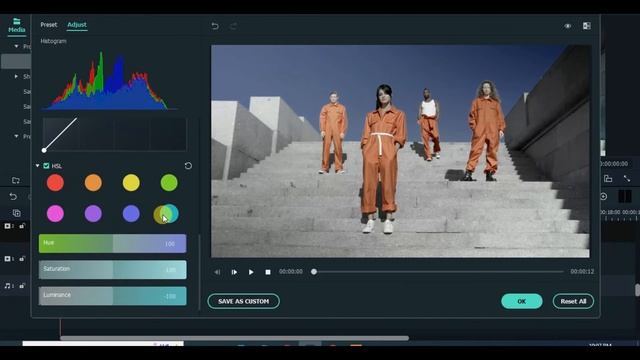Click the previous frame button
The width and height of the screenshot is (640, 360).
(217, 272)
